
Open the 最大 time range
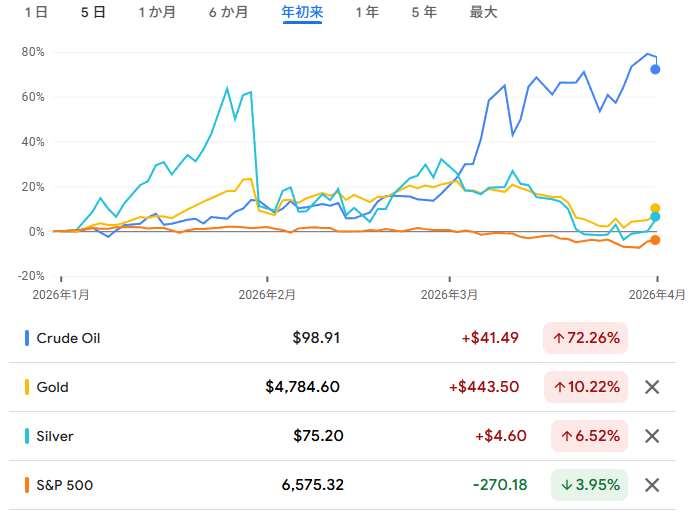coord(483,13)
